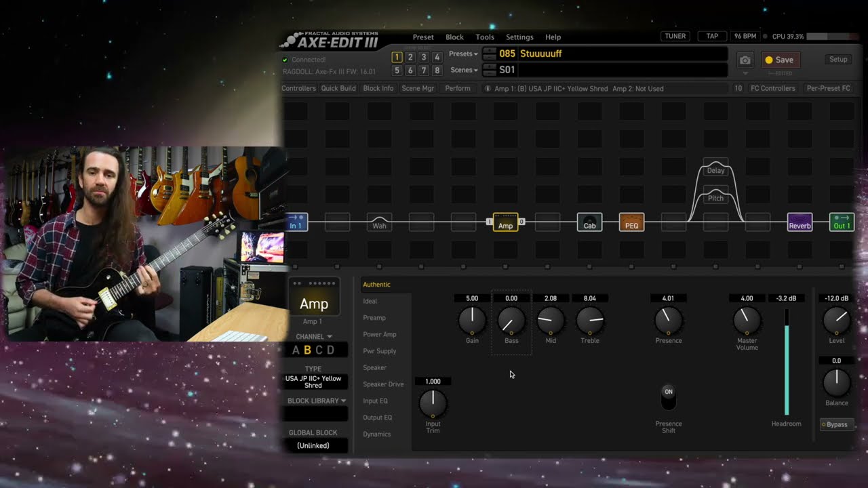Select scene 4 button
Screen dimensions: 868x488
point(437,58)
